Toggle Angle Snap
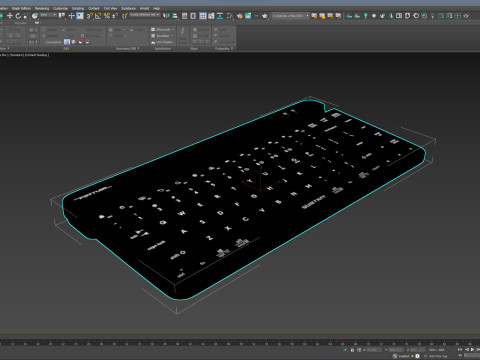The width and height of the screenshot is (480, 360). (x=98, y=15)
